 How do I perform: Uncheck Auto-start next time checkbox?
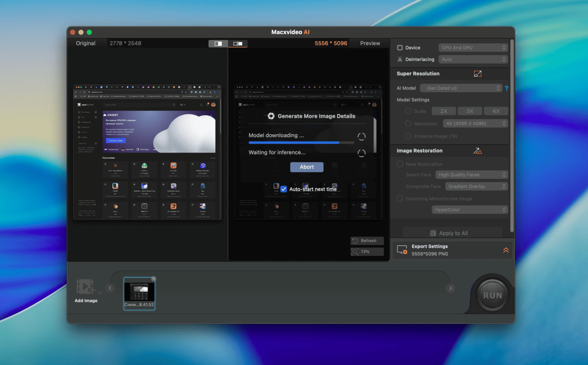(x=283, y=189)
